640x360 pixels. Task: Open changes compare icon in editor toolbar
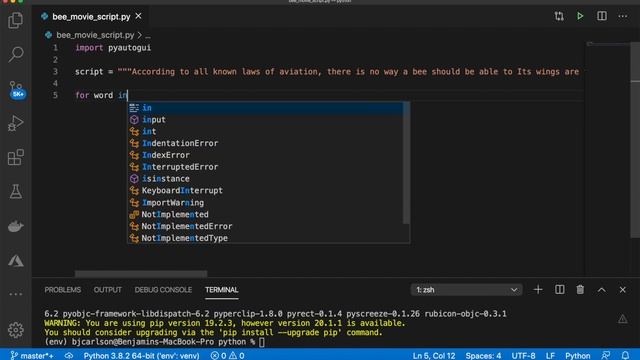point(559,16)
